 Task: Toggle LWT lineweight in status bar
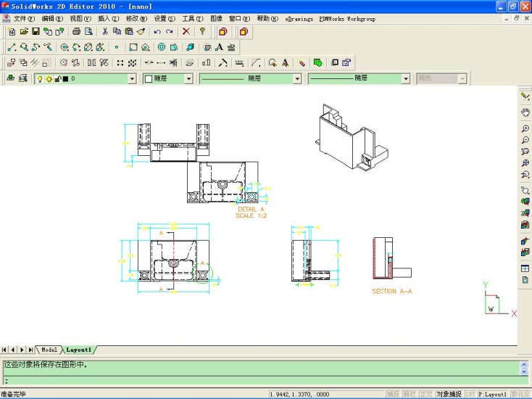[x=470, y=394]
